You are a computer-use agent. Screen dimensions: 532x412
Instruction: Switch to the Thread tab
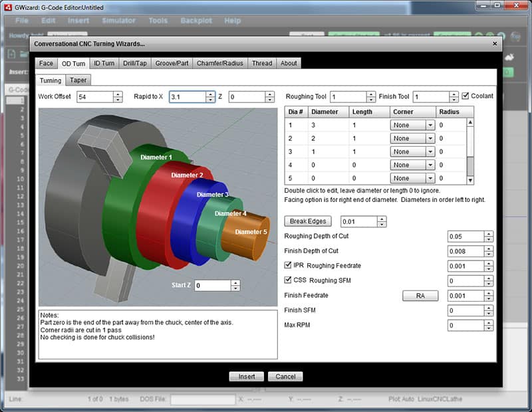262,63
